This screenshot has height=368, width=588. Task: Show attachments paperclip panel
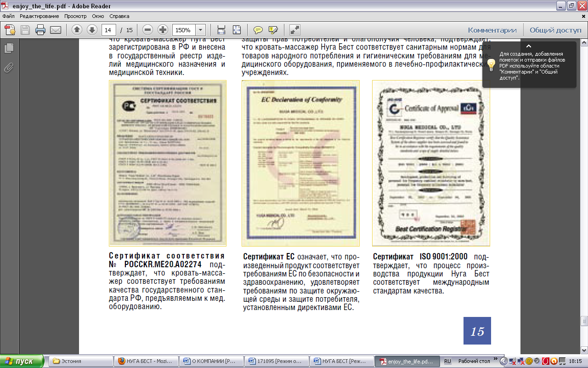(9, 68)
